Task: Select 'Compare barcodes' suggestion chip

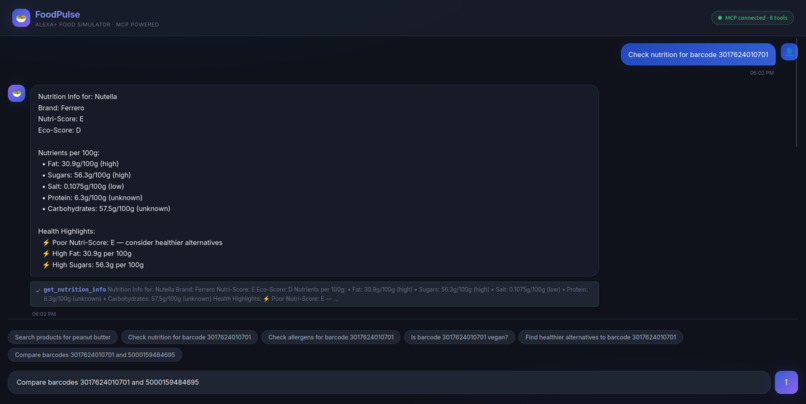Action: pos(95,355)
